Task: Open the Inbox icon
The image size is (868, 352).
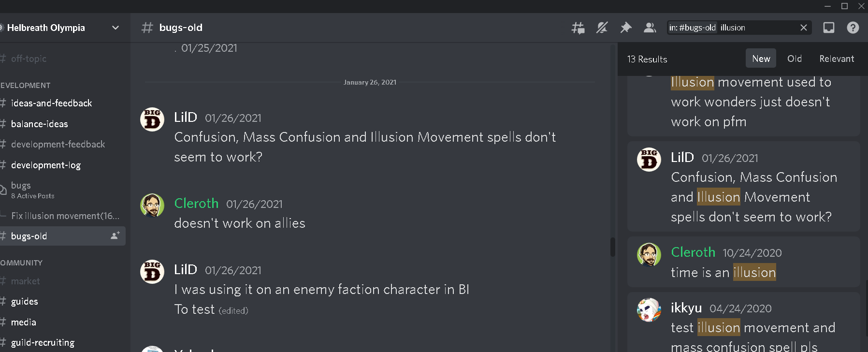Action: pos(829,28)
